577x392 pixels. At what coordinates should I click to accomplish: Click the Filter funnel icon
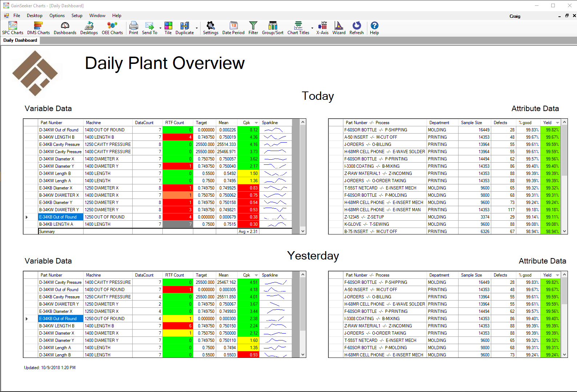[253, 28]
